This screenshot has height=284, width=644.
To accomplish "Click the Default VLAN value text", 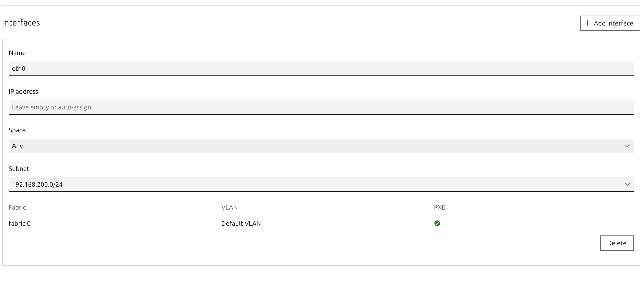I will [241, 223].
